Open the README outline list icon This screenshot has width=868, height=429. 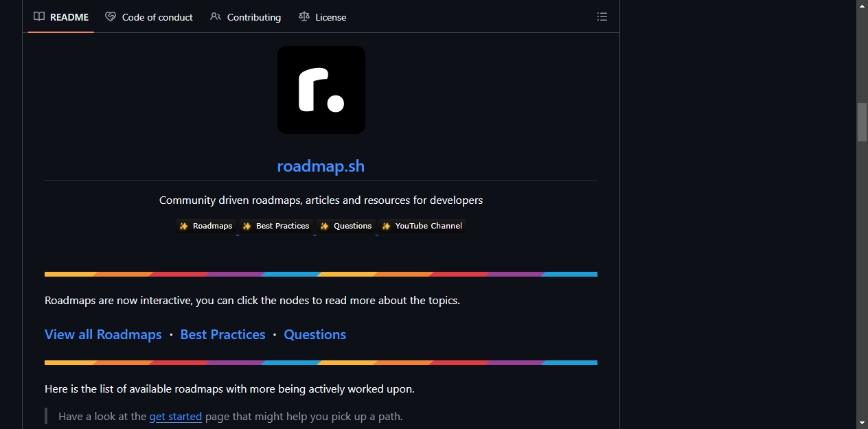(602, 16)
